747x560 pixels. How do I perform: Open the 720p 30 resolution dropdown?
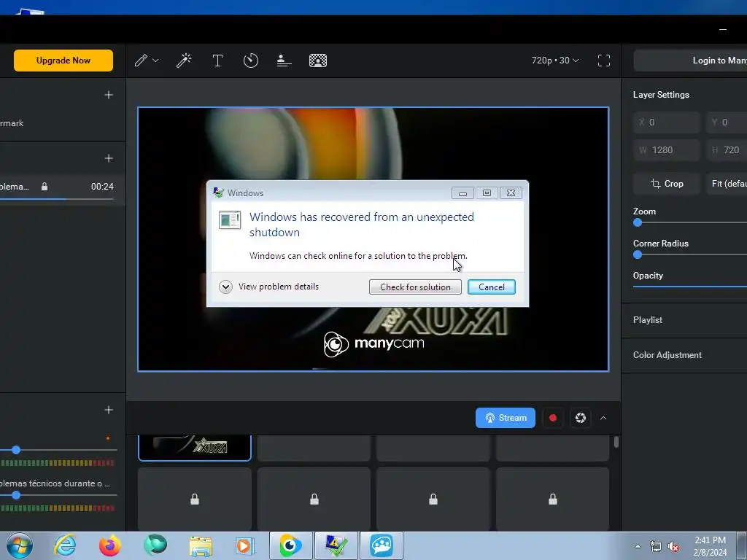tap(555, 61)
